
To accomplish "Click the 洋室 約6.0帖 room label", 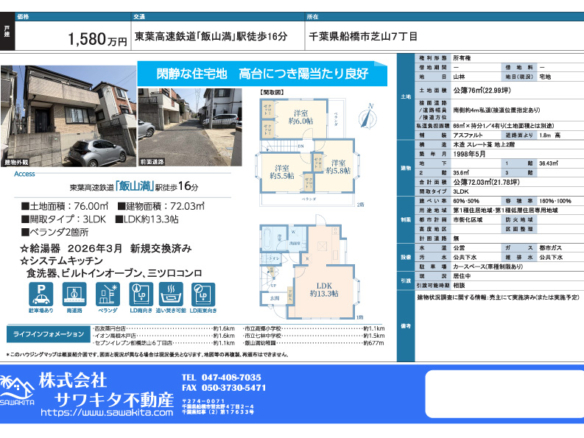I will coord(301,117).
